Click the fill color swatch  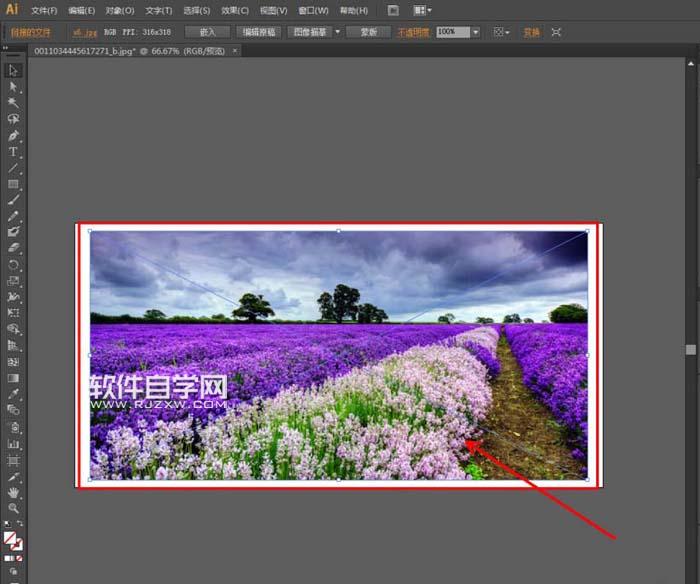pos(10,538)
